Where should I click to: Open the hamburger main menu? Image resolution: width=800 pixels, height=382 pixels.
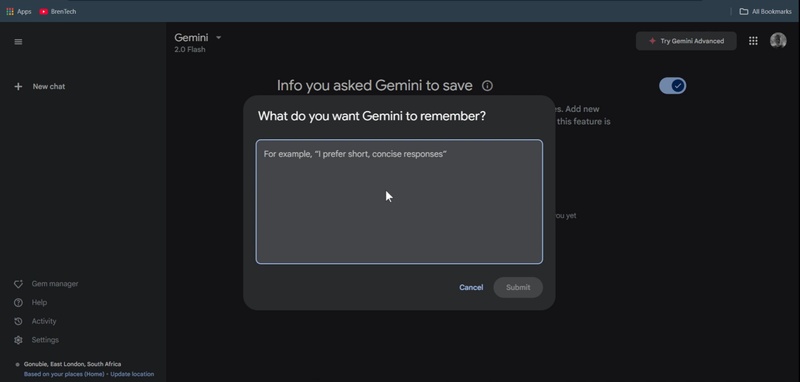tap(18, 42)
